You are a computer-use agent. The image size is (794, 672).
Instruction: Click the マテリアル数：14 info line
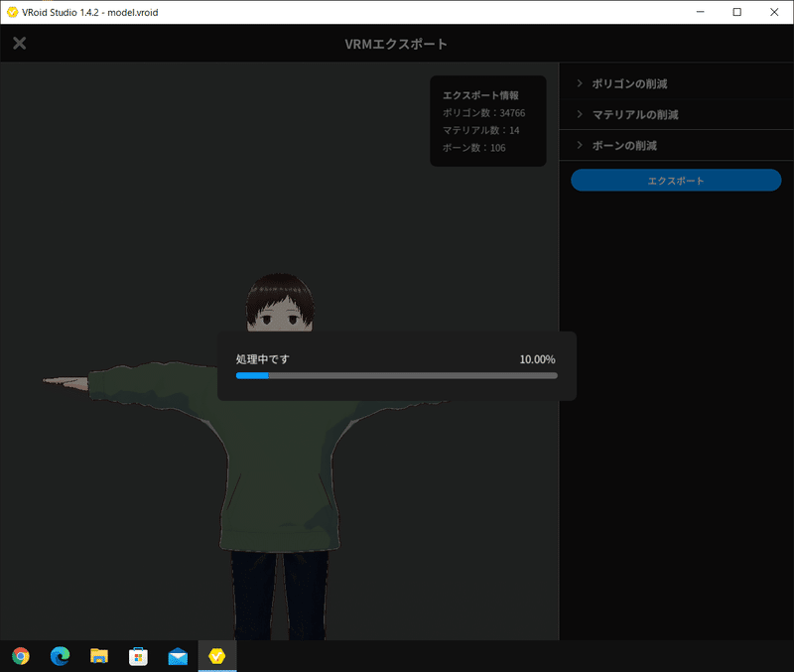[480, 130]
